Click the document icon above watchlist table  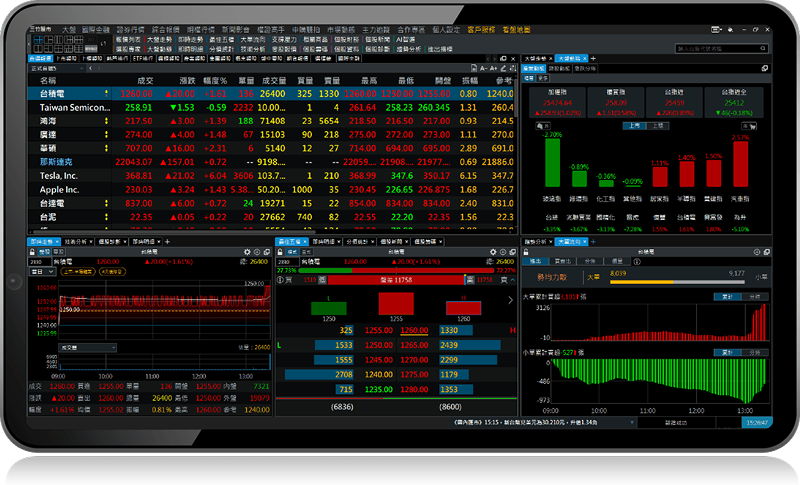pyautogui.click(x=474, y=68)
